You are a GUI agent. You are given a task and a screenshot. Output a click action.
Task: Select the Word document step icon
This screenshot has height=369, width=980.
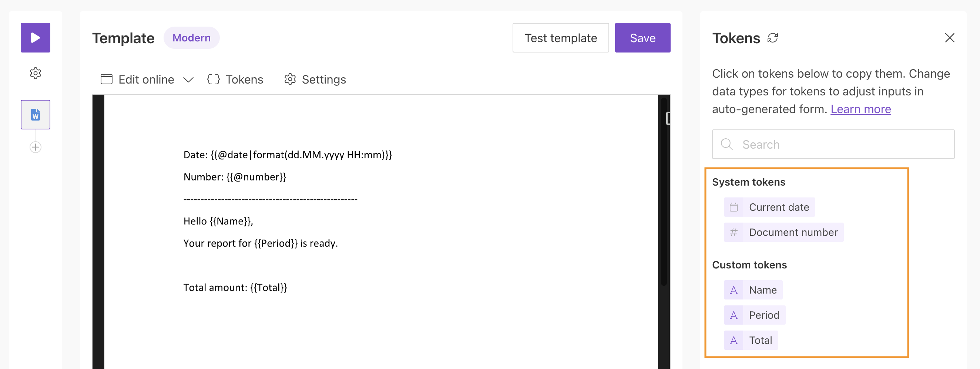point(36,114)
